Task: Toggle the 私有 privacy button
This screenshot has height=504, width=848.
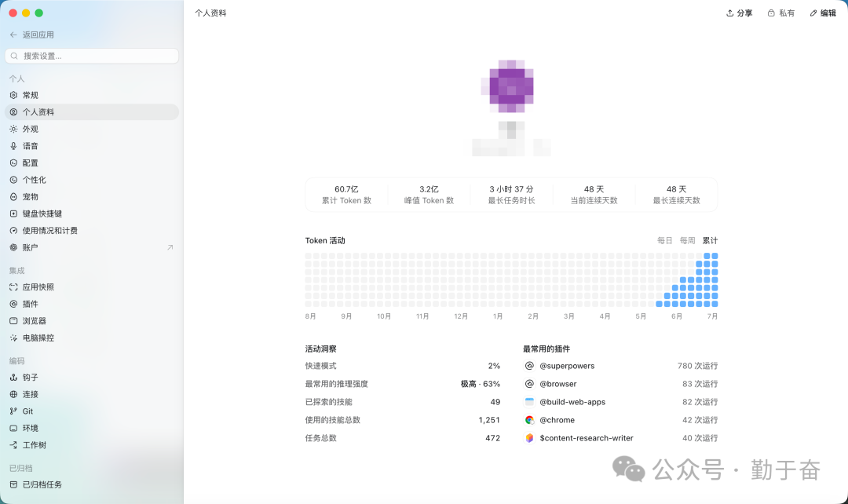Action: (x=781, y=13)
